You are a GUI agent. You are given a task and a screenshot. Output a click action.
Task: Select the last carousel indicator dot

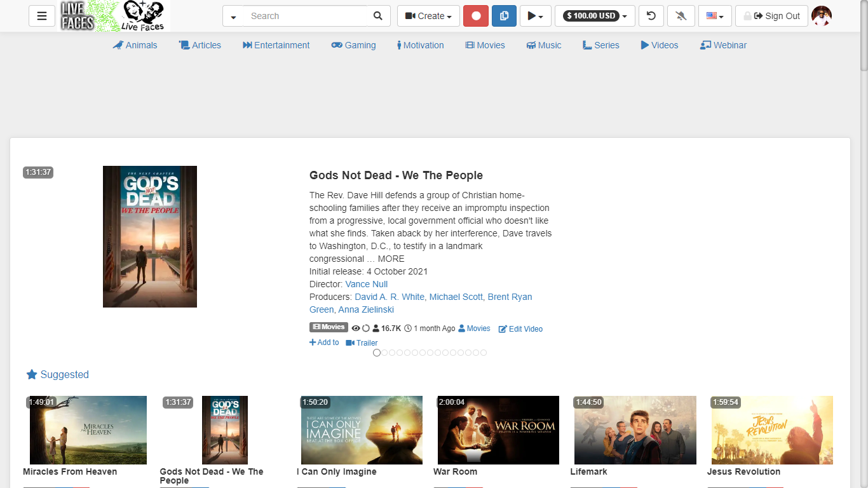click(x=484, y=353)
